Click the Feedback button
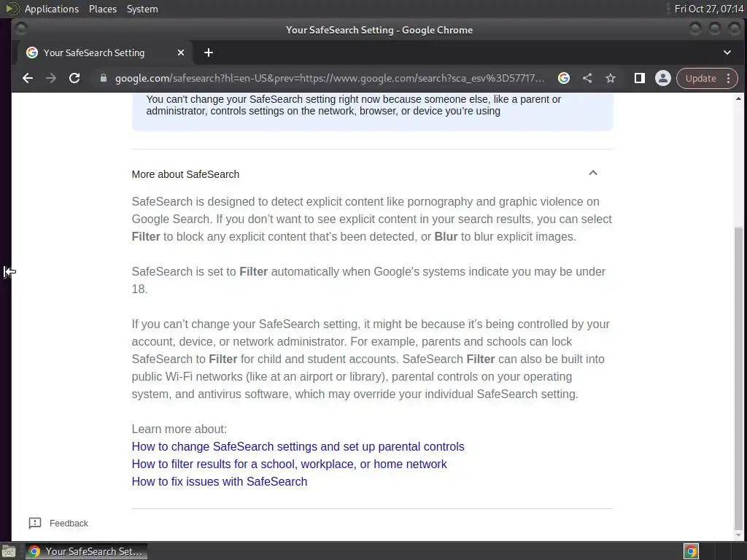The image size is (747, 560). coord(58,524)
